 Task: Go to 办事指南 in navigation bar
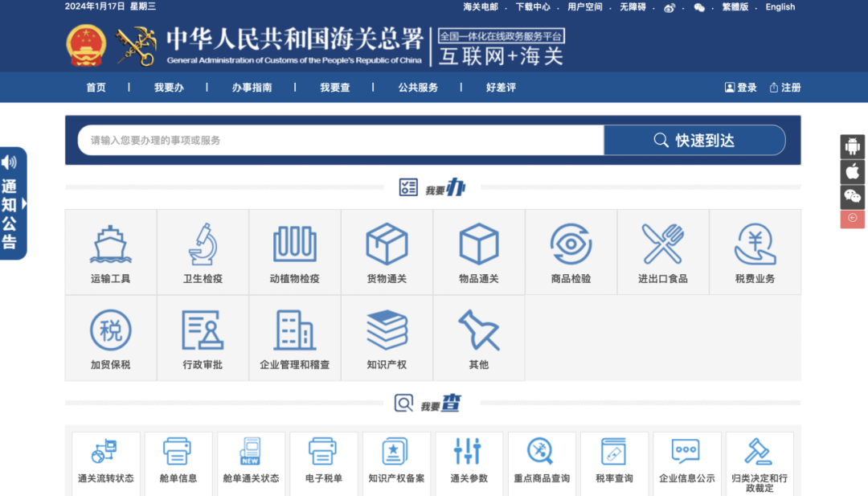(x=252, y=88)
